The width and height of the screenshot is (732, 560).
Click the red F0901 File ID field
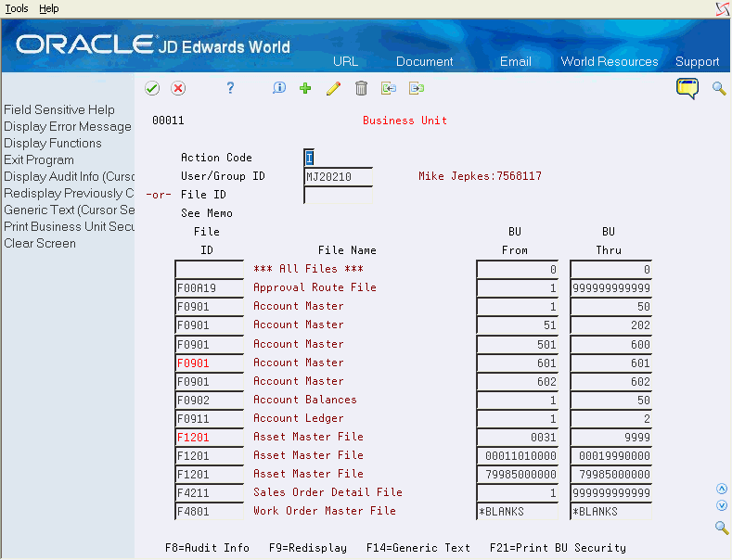tap(209, 363)
